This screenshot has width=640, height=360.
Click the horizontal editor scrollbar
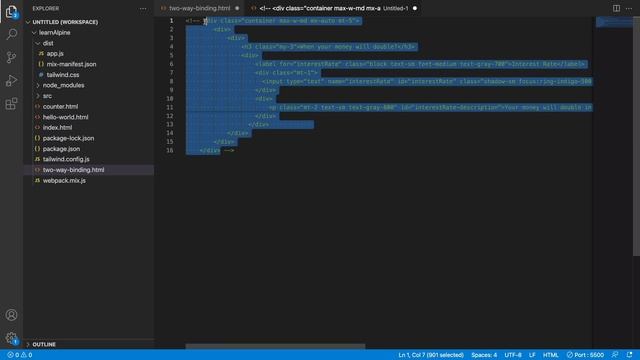275,346
